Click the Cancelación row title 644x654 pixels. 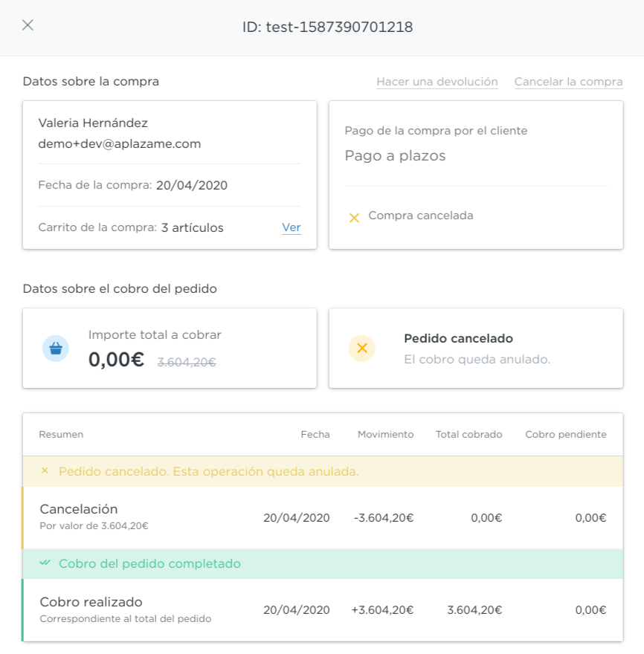[x=79, y=509]
